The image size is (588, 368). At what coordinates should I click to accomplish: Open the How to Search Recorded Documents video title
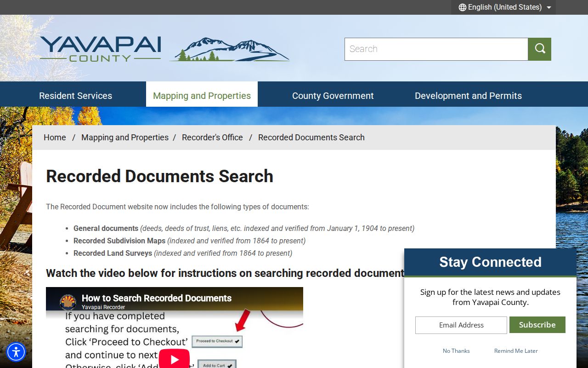tap(157, 298)
